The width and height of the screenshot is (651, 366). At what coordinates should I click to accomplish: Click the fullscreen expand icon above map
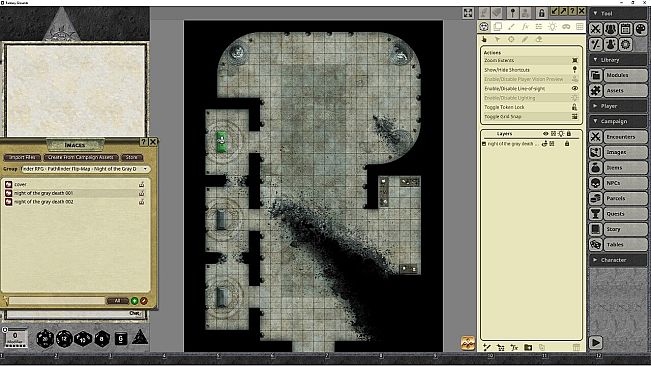coord(468,13)
